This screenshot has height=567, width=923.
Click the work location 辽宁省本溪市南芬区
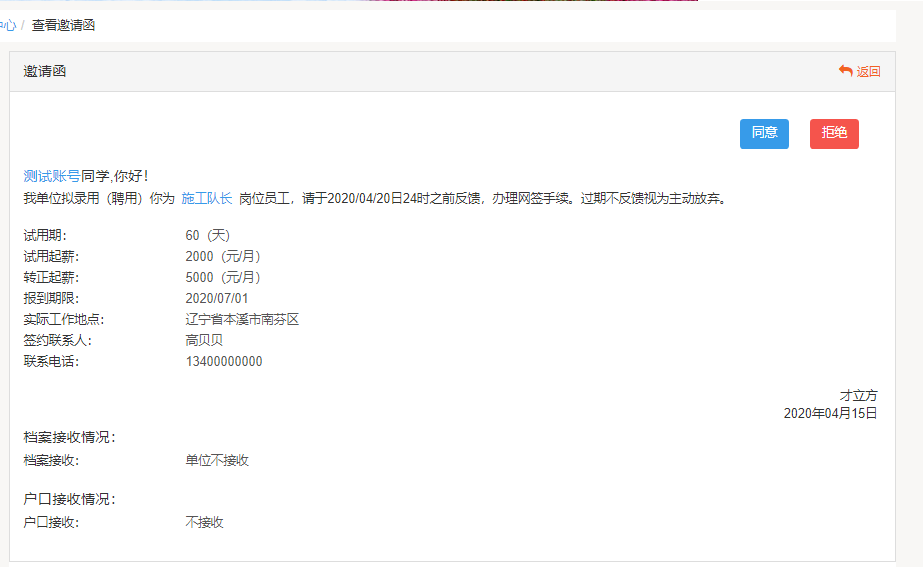pos(242,320)
